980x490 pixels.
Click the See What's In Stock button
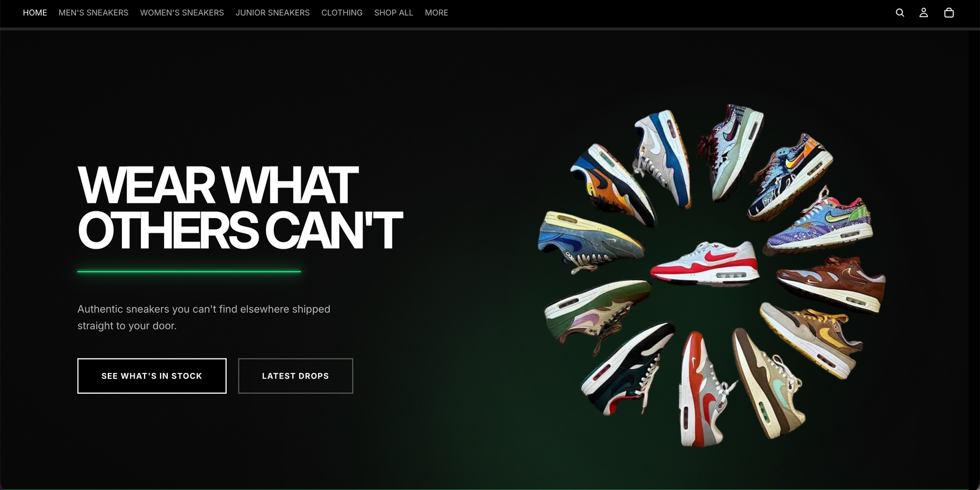tap(152, 376)
